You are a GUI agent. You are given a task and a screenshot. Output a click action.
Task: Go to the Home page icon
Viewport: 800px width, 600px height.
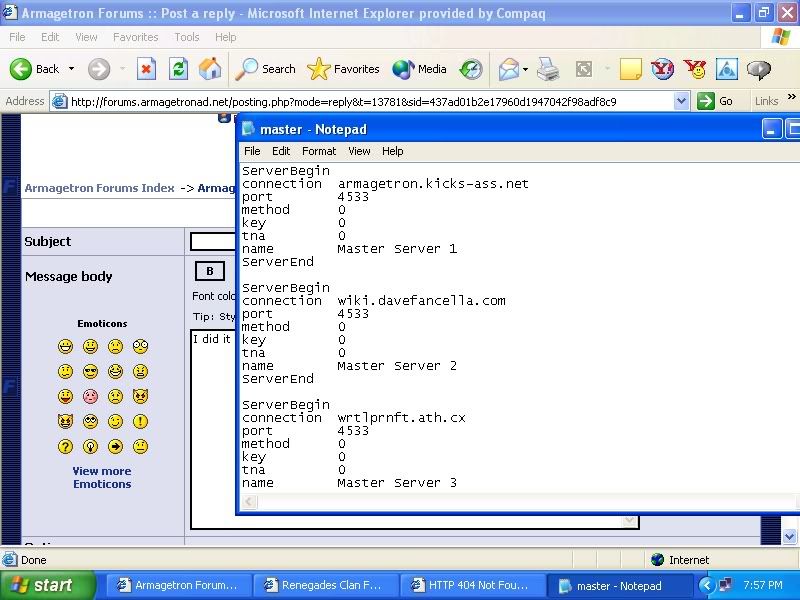pyautogui.click(x=210, y=69)
